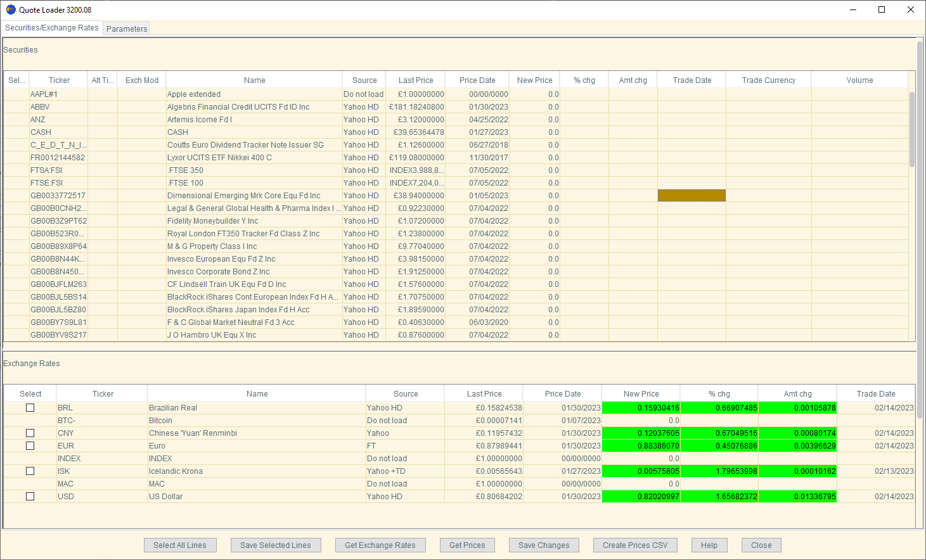
Task: Check the US Dollar row checkbox
Action: coord(30,497)
